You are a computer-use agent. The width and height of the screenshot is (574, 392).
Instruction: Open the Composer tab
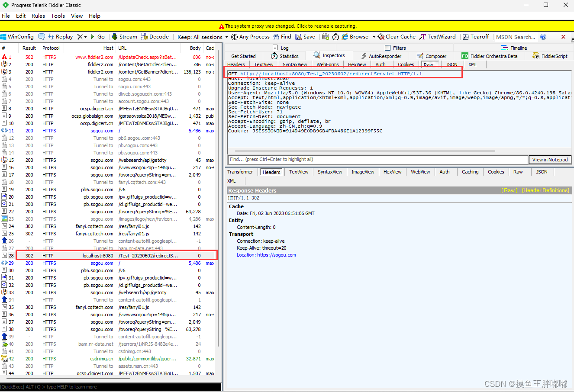432,56
